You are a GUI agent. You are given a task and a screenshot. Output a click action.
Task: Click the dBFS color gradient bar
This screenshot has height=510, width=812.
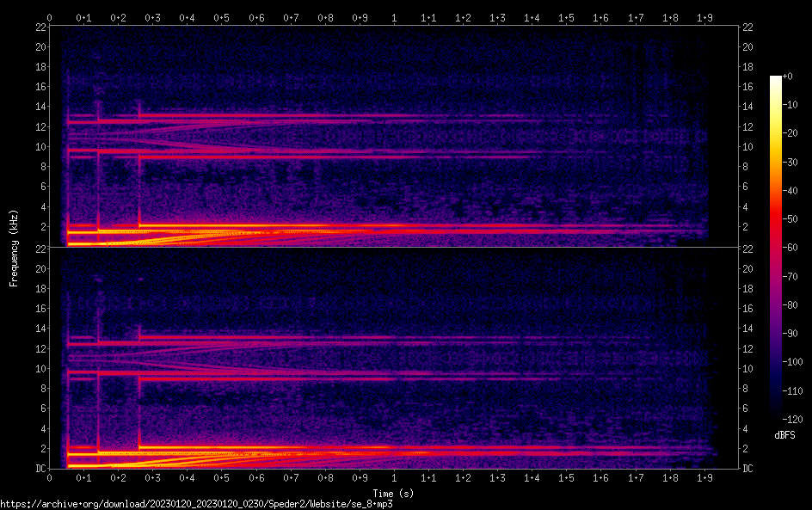point(776,250)
